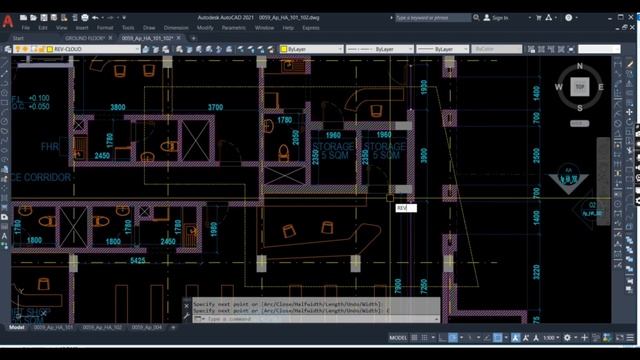Close the command line panel with X
The image size is (640, 360).
(x=187, y=306)
